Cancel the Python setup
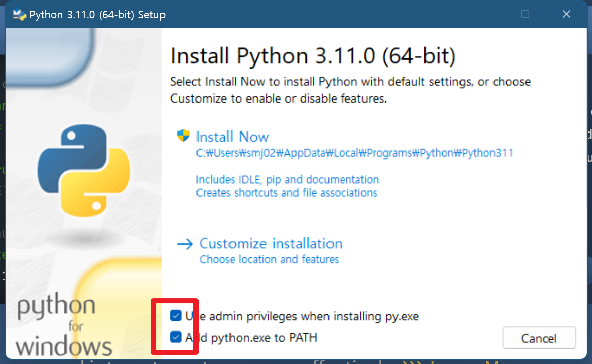 click(539, 338)
